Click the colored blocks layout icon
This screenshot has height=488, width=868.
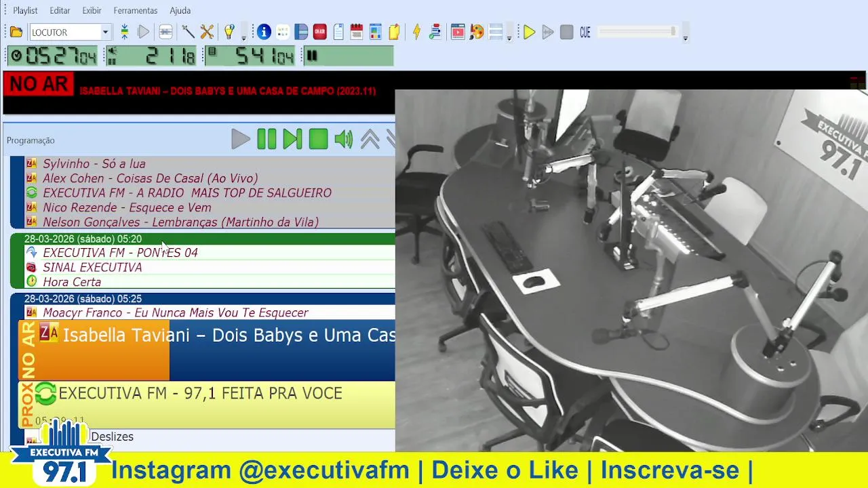(x=376, y=32)
